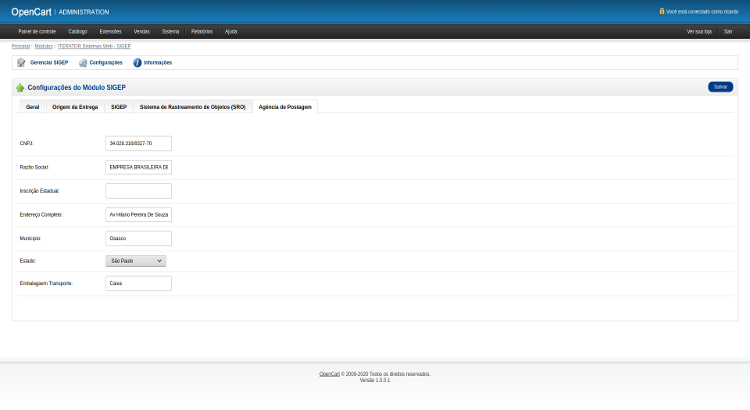Screen dimensions: 750x410
Task: Click the Embalagem Transporte label
Action: tap(46, 283)
